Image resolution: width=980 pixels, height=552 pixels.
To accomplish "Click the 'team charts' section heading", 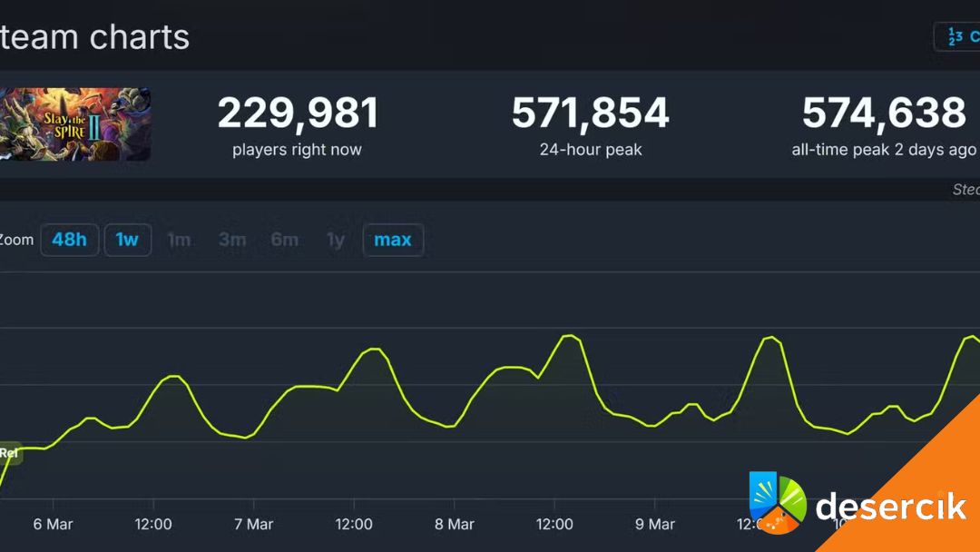I will pos(94,37).
